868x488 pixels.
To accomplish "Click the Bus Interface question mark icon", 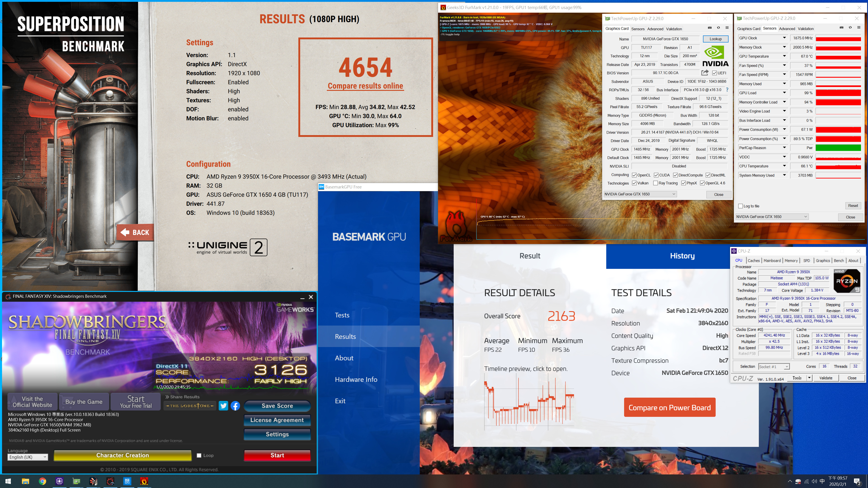I will 727,90.
